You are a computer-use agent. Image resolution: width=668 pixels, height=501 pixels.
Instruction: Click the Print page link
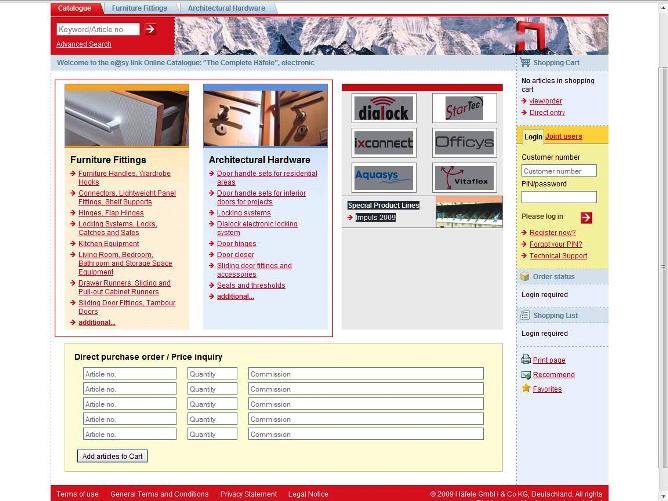click(549, 360)
